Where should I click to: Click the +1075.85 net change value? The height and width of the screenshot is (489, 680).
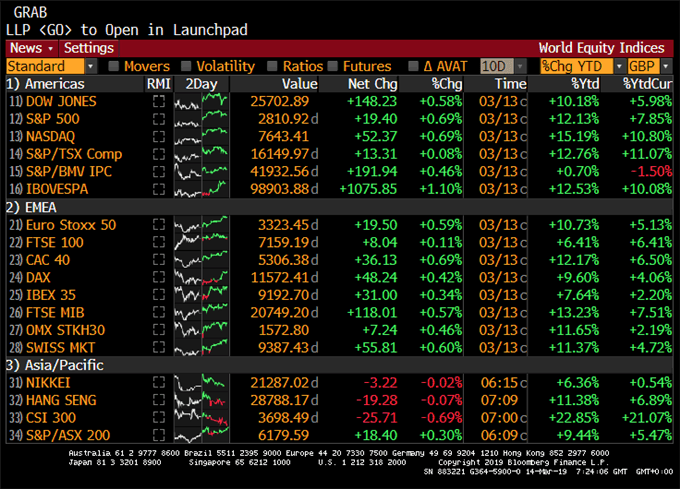[369, 189]
